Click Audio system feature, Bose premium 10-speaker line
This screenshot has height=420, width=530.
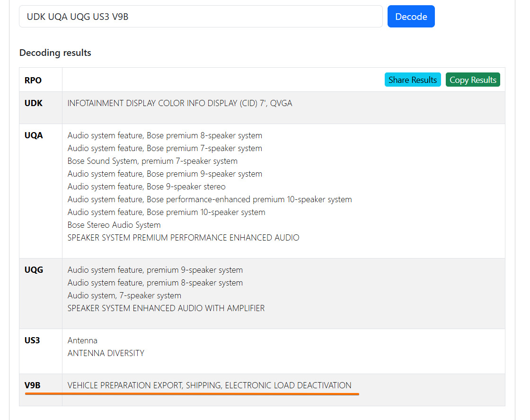coord(166,212)
